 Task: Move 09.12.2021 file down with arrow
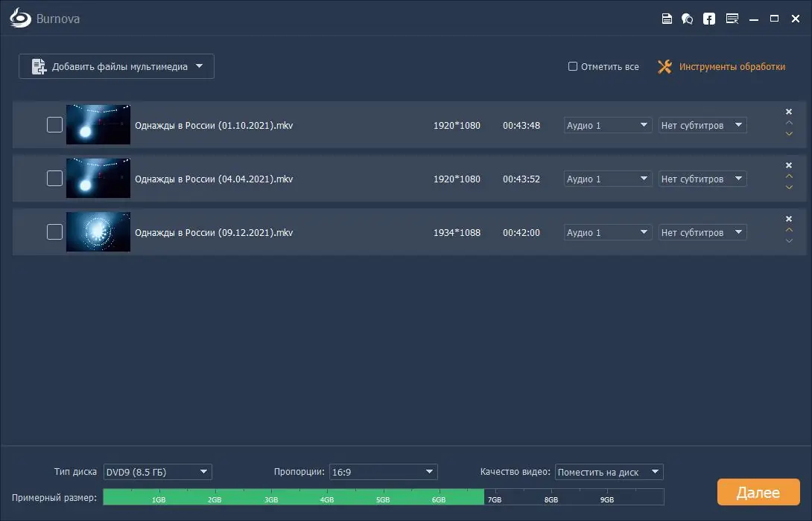[x=789, y=240]
